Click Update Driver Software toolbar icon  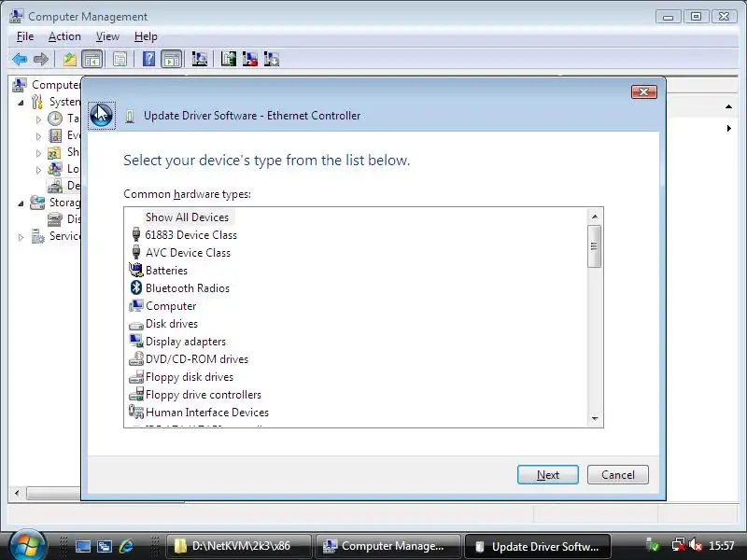click(228, 60)
